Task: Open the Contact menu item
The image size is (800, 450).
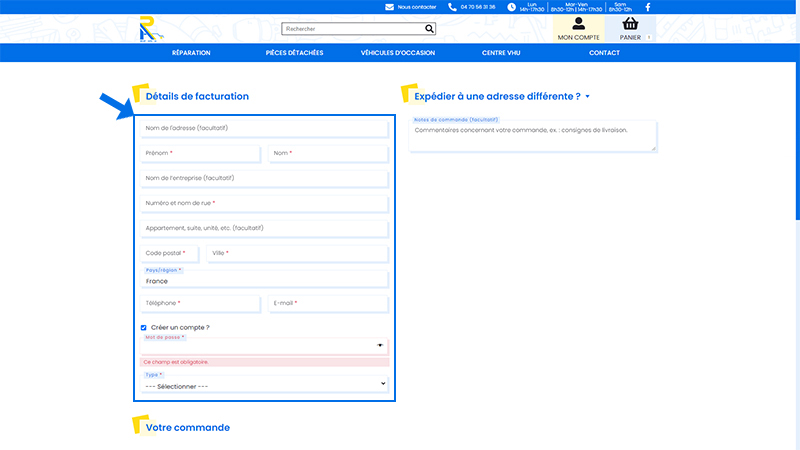Action: [x=604, y=53]
